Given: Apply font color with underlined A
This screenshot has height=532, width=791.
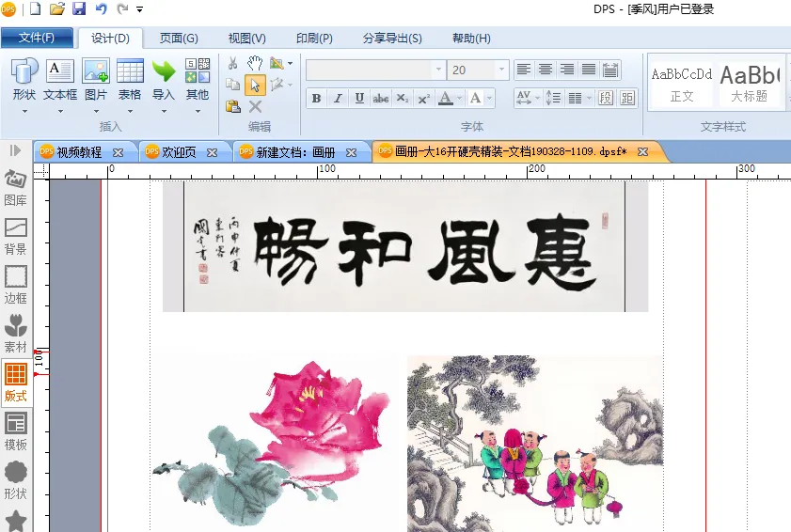Looking at the screenshot, I should point(446,98).
